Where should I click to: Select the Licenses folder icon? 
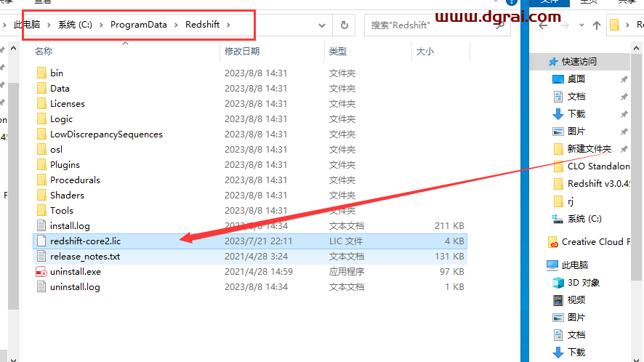pyautogui.click(x=41, y=103)
